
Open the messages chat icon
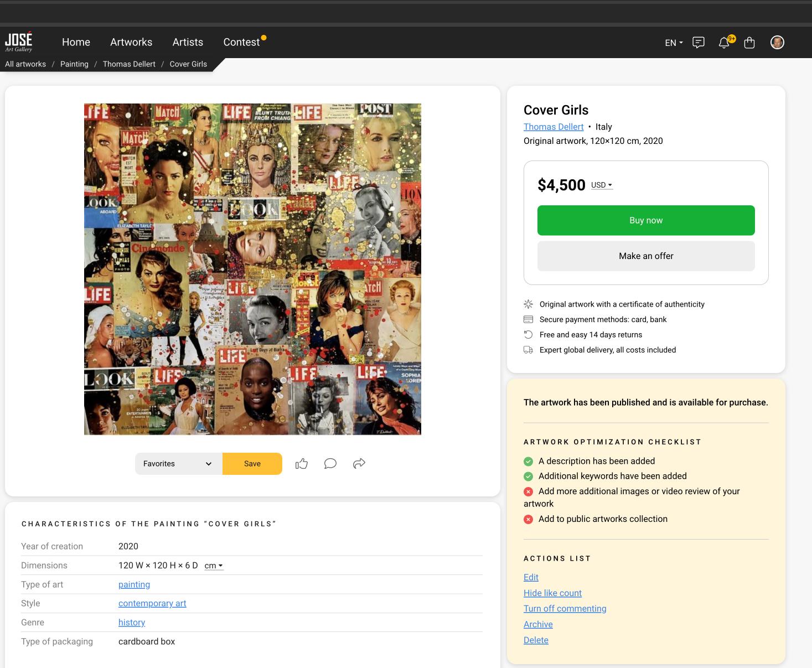click(699, 43)
